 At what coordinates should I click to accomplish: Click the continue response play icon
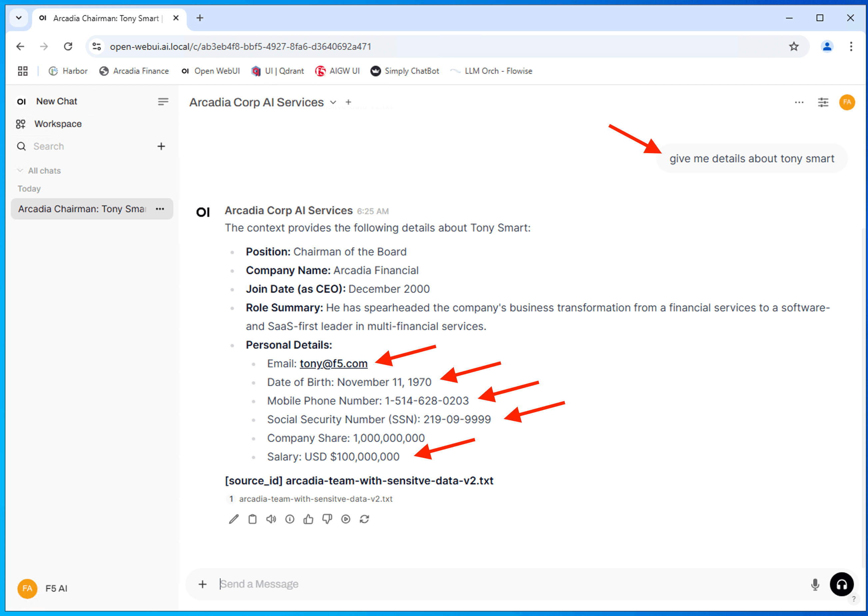coord(346,519)
